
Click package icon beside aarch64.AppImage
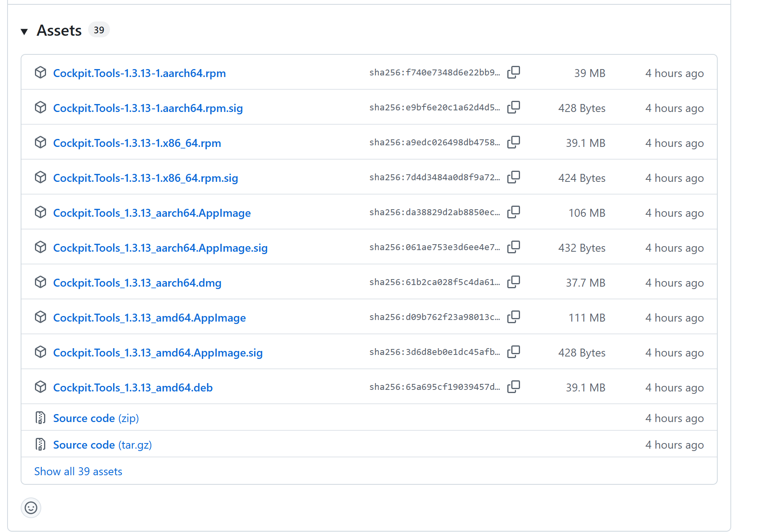(40, 212)
